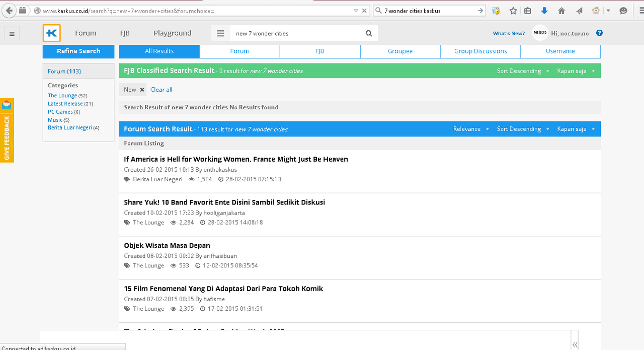Open FJB Sort Descending dropdown
Screen dimensions: 644x350
523,71
